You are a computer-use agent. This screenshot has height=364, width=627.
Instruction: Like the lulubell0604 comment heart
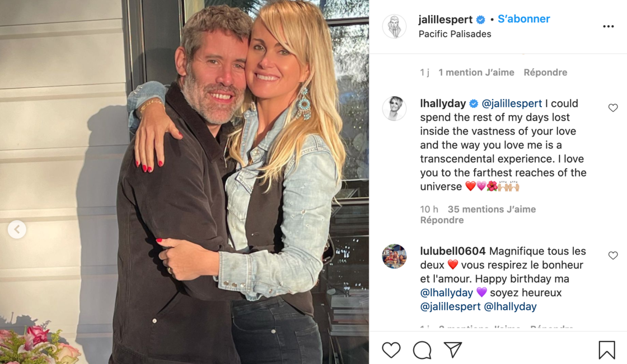(613, 256)
